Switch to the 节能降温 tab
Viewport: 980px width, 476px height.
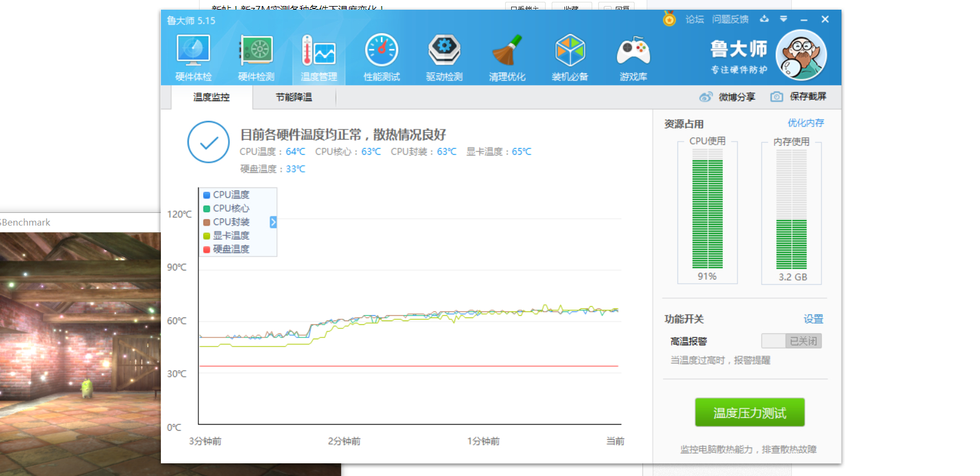(x=294, y=97)
